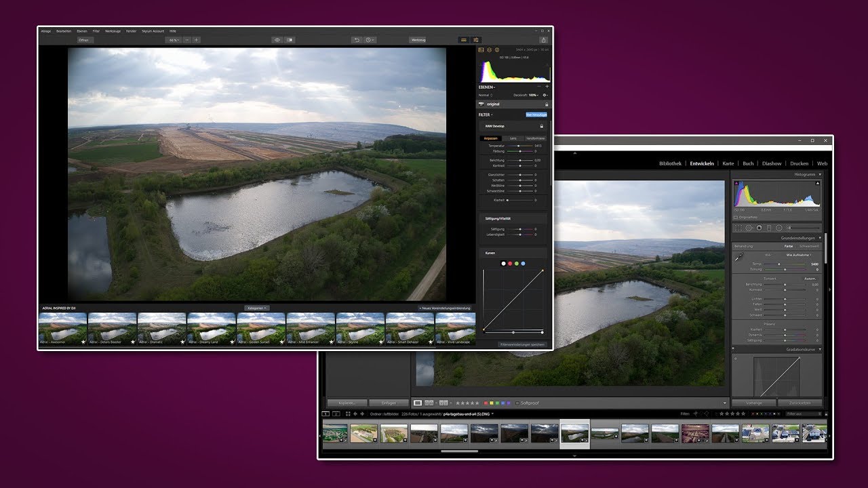The width and height of the screenshot is (868, 488).
Task: Apply the Aerial - Golden Sunset preset
Action: coord(260,328)
